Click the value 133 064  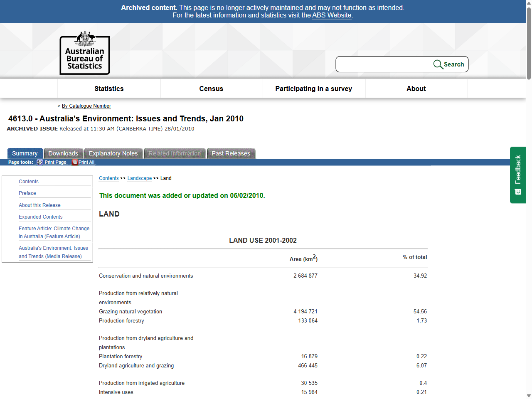[308, 321]
